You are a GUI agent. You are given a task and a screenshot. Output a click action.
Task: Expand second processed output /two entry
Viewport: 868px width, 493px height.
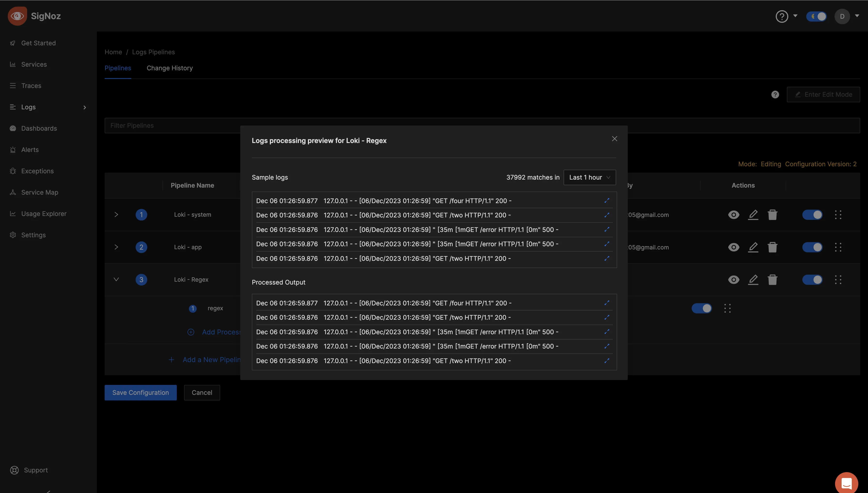[x=606, y=317]
